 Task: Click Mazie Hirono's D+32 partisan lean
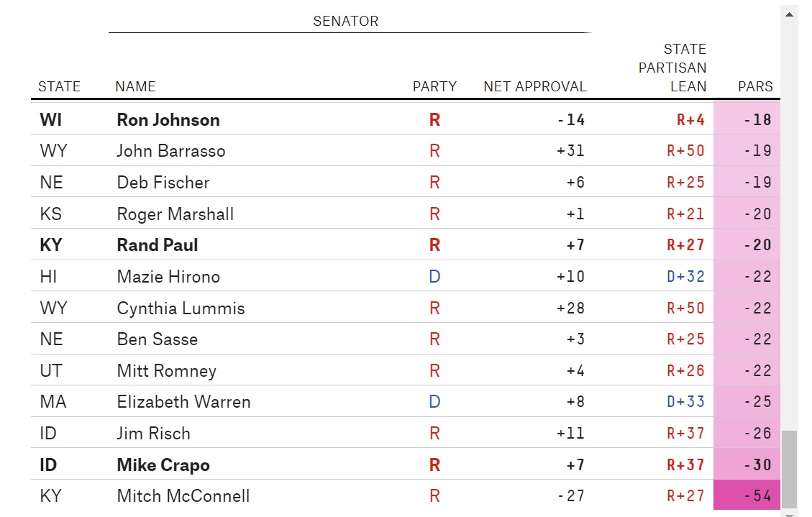click(x=685, y=277)
